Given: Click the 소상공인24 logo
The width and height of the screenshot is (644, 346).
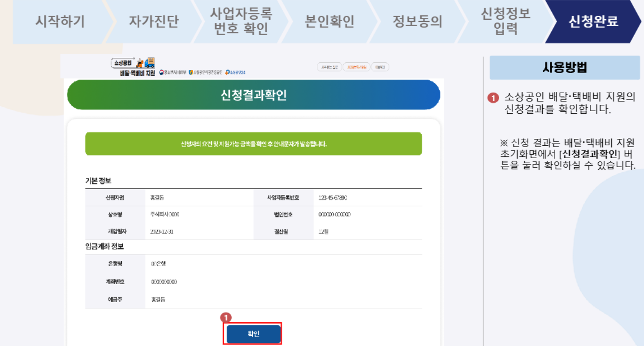Looking at the screenshot, I should pos(235,72).
